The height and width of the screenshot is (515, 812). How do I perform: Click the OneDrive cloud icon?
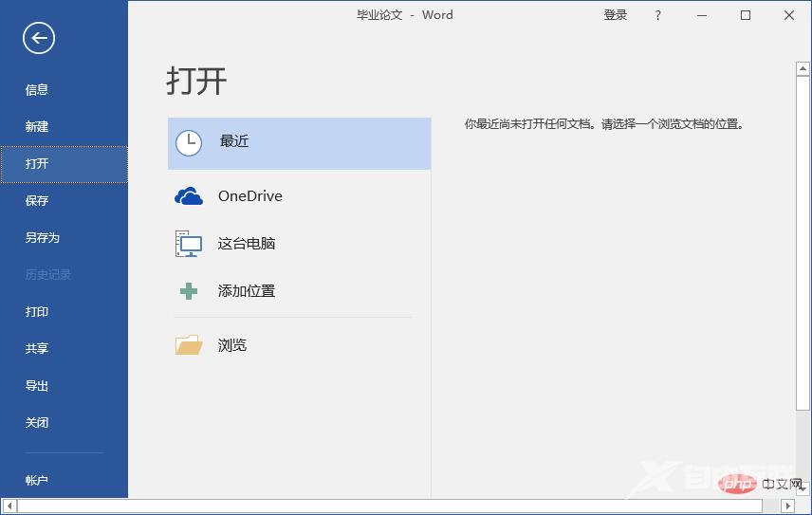click(x=189, y=196)
